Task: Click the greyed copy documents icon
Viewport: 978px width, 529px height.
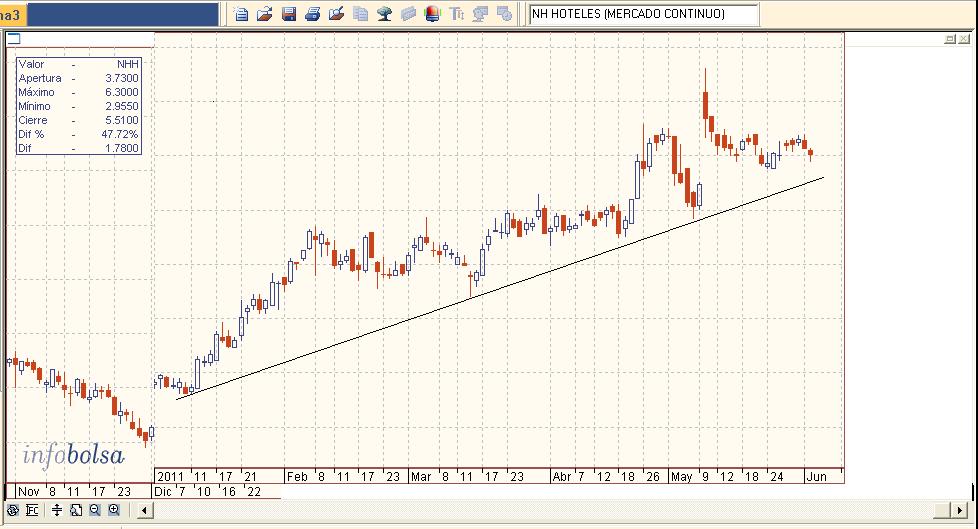Action: (x=361, y=14)
